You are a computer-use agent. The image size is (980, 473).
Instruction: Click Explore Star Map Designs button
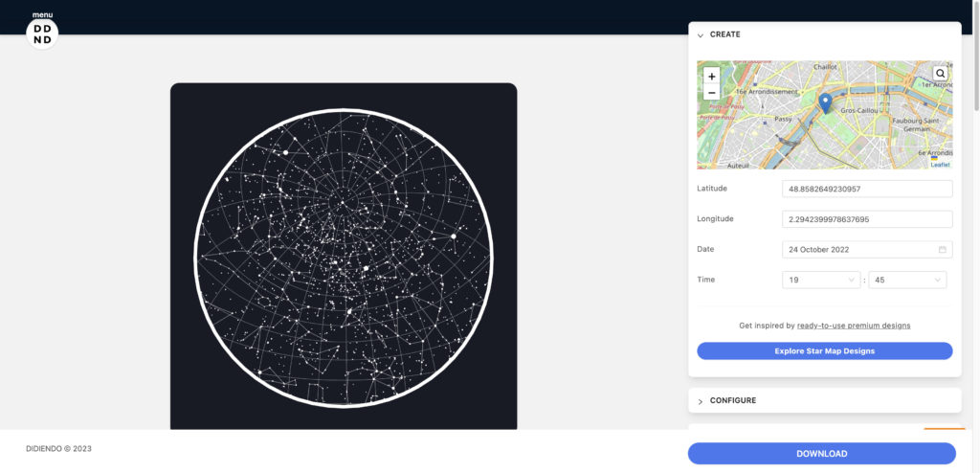coord(824,351)
